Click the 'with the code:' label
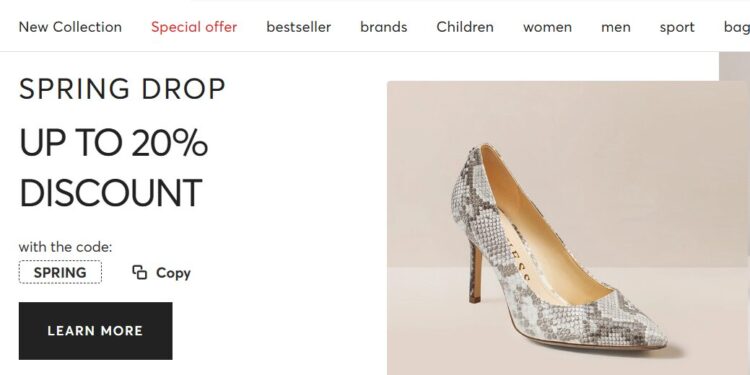This screenshot has height=375, width=750. click(65, 247)
